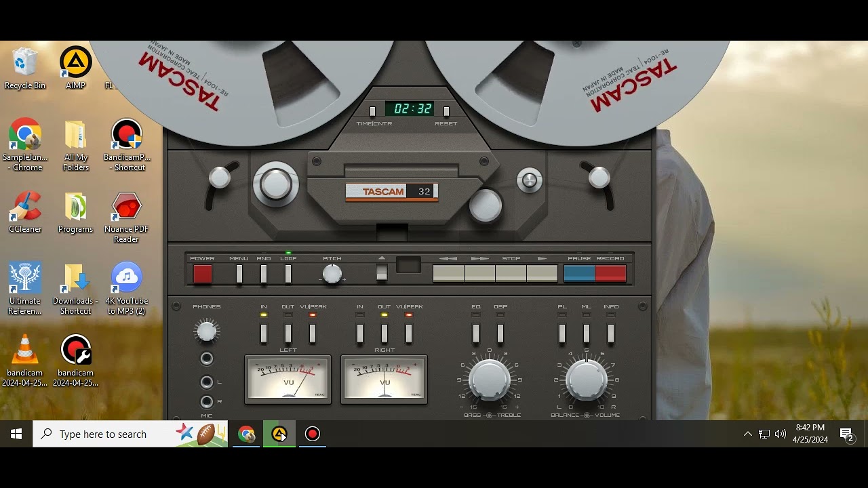Toggle the LEFT channel IN switch
This screenshot has height=488, width=868.
pyautogui.click(x=264, y=333)
